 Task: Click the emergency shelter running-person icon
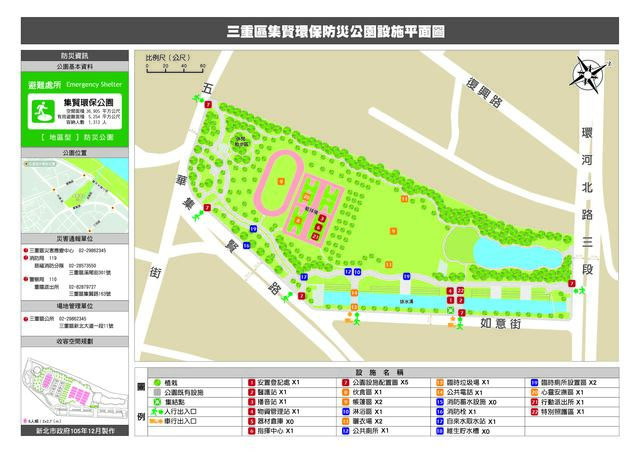(43, 111)
